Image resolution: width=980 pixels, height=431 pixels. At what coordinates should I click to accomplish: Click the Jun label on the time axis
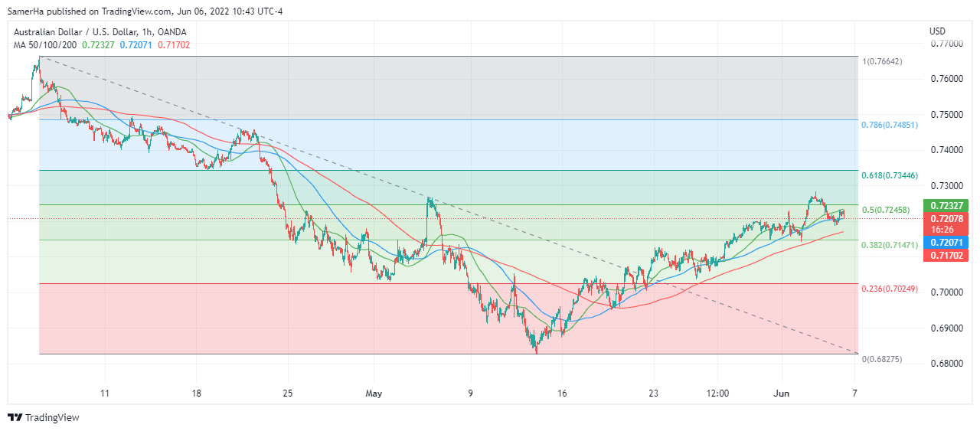pos(782,393)
